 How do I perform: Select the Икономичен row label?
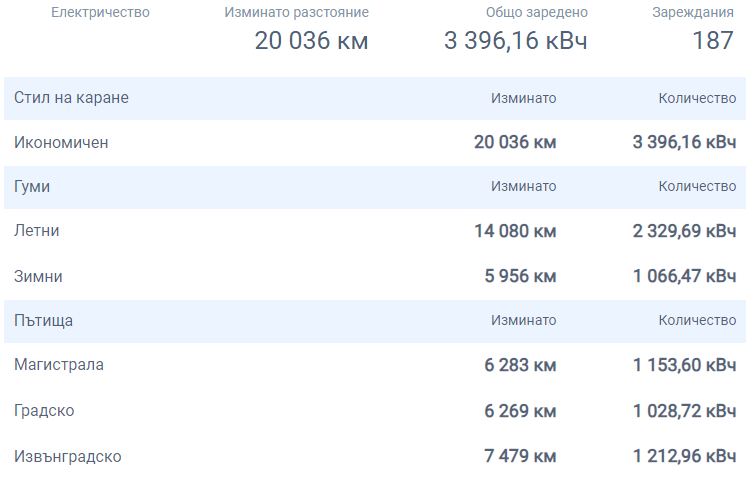61,143
